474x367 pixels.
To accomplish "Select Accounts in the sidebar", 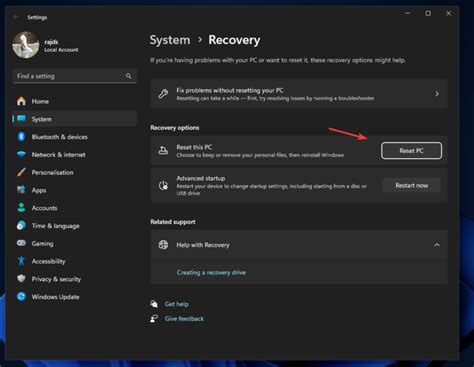I will point(74,208).
